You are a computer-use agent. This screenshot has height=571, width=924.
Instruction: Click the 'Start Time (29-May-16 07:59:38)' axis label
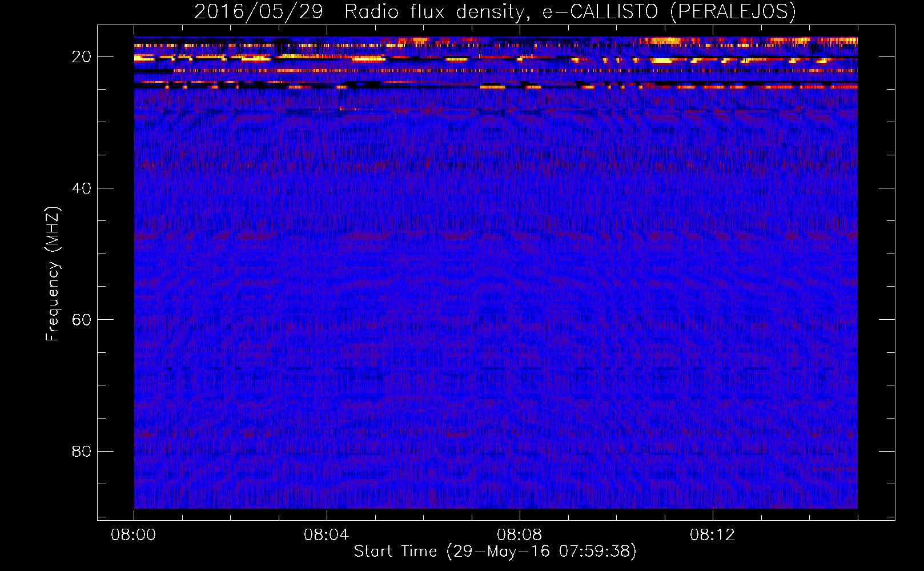click(x=495, y=552)
